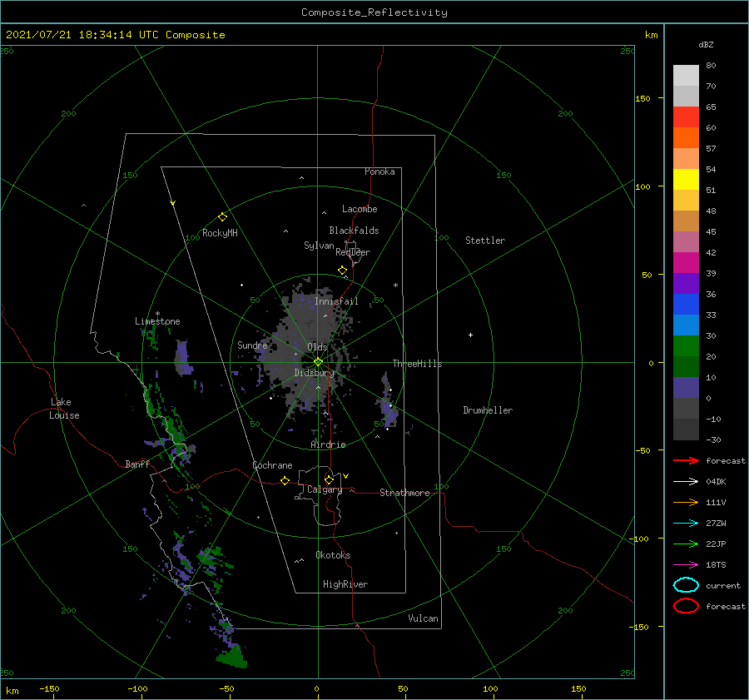Click the Vulcan city label

pyautogui.click(x=424, y=618)
